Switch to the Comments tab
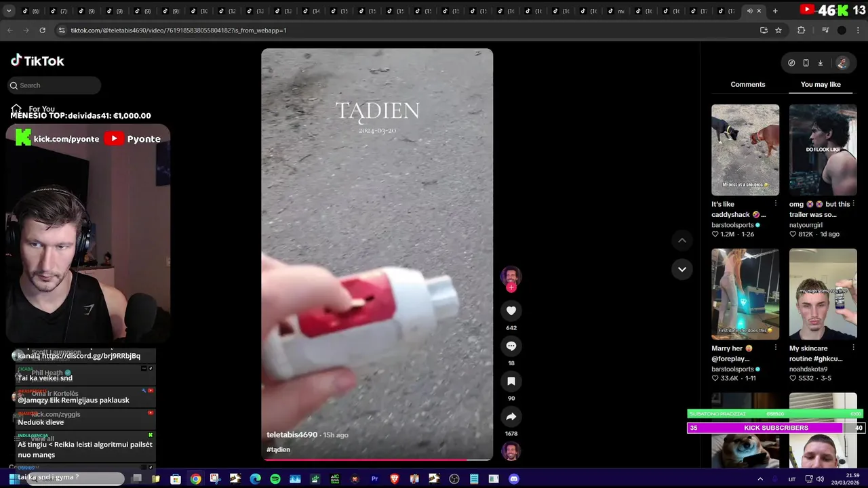868x488 pixels. [748, 84]
